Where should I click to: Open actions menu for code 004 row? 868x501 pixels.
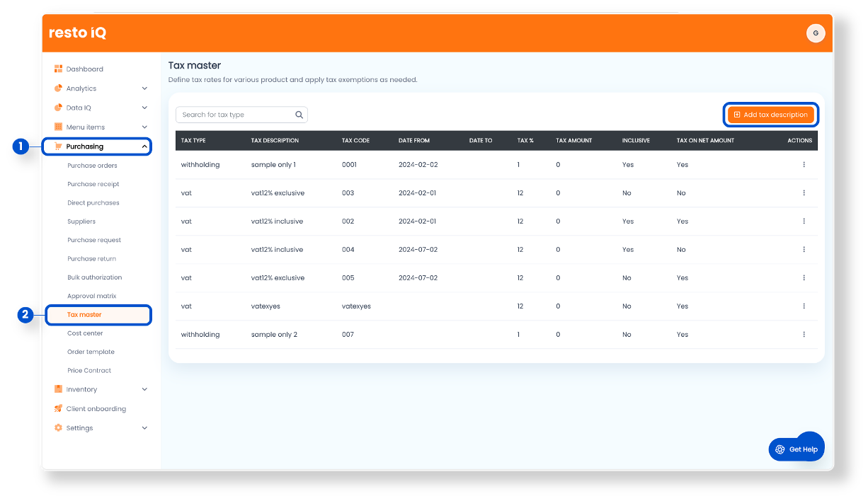pyautogui.click(x=804, y=250)
